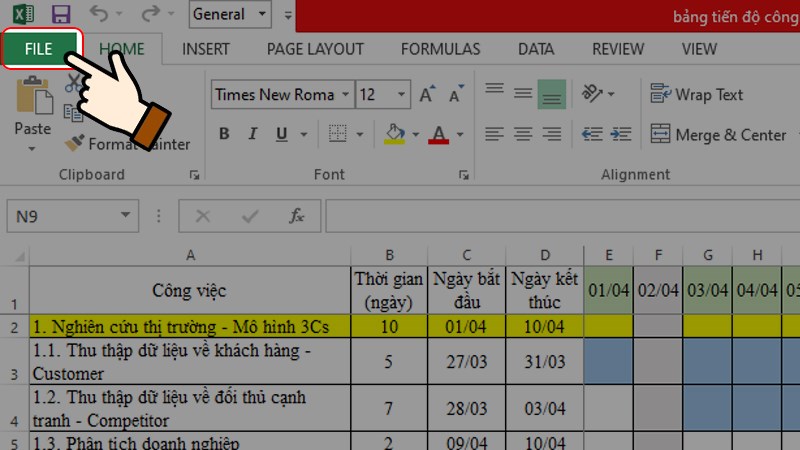Viewport: 800px width, 450px height.
Task: Click the Insert Function fx icon
Action: [x=296, y=215]
